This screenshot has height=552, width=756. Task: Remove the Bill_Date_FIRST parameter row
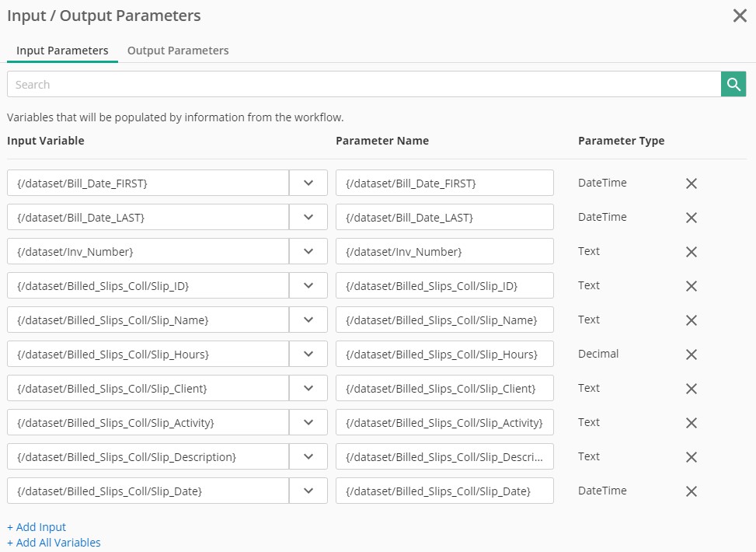tap(691, 183)
